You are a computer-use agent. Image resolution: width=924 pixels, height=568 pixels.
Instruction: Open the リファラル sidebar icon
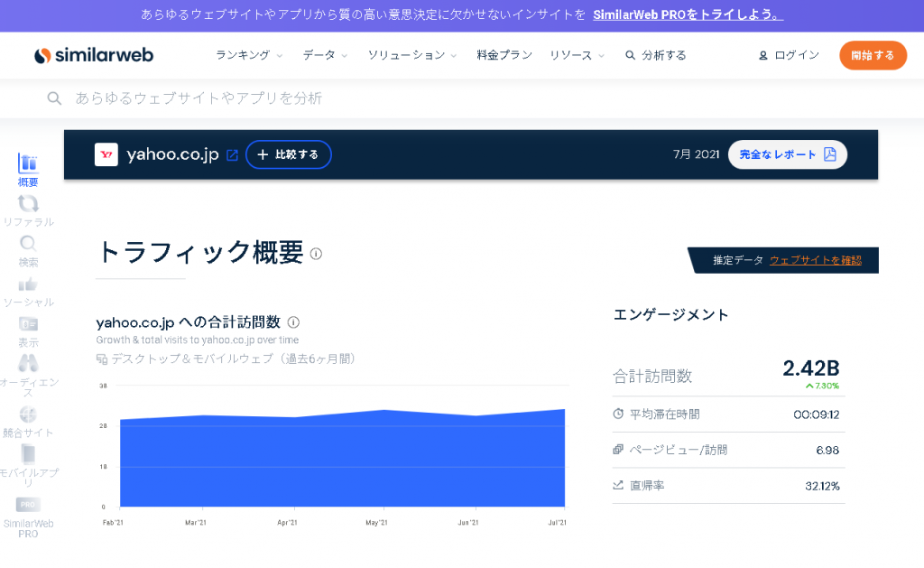coord(28,203)
